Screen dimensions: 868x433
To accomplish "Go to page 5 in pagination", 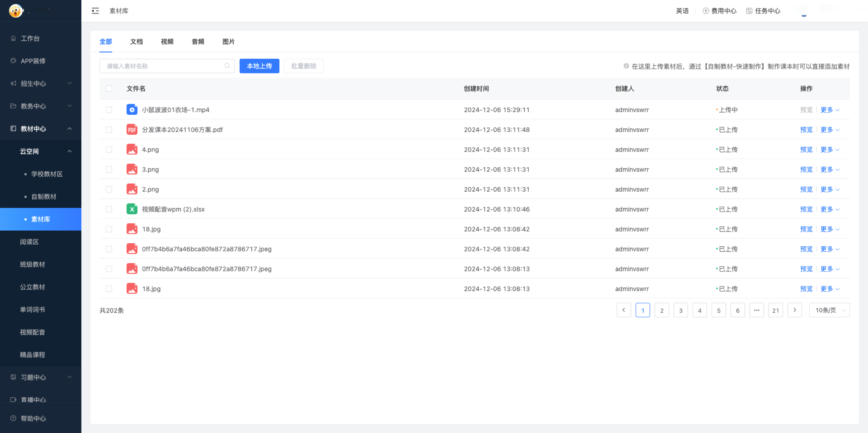I will click(x=719, y=310).
